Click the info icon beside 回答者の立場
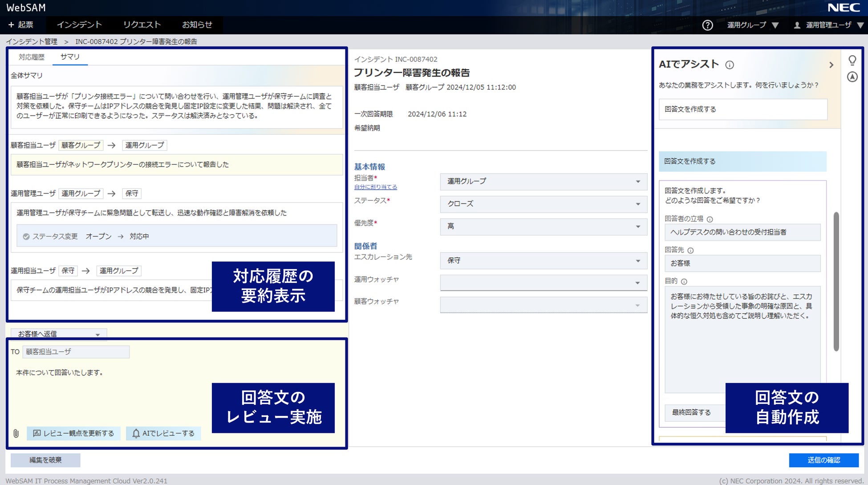Viewport: 868px width, 485px height. 710,219
